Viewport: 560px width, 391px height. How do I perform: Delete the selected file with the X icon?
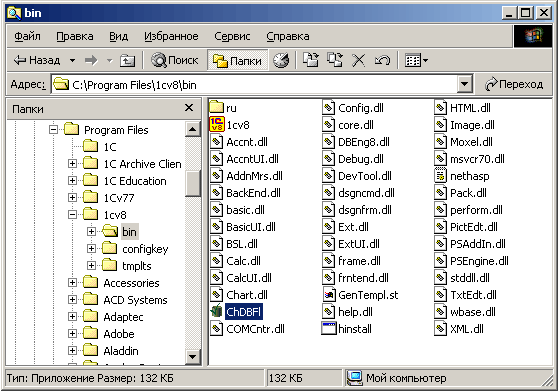[359, 60]
